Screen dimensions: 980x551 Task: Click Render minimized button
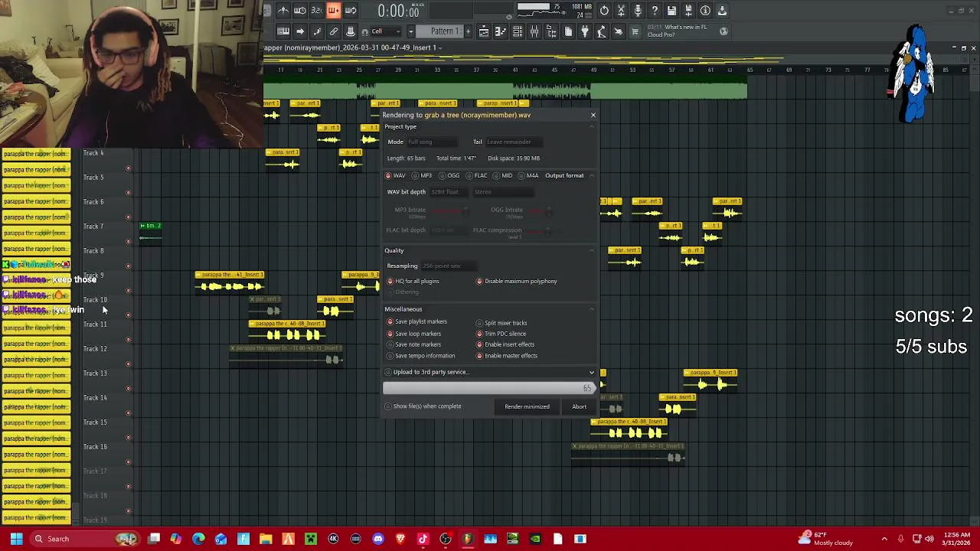click(x=527, y=406)
